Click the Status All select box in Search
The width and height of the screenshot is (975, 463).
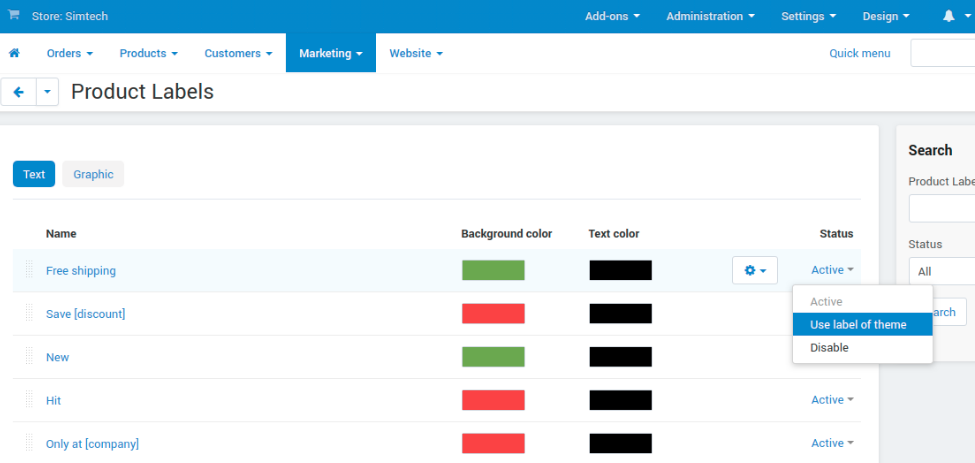pos(941,272)
